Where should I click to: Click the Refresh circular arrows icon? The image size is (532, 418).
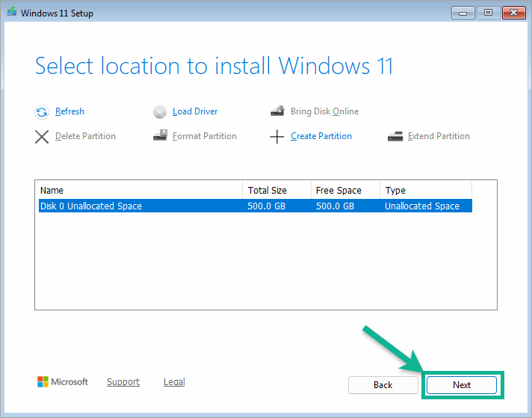point(42,112)
